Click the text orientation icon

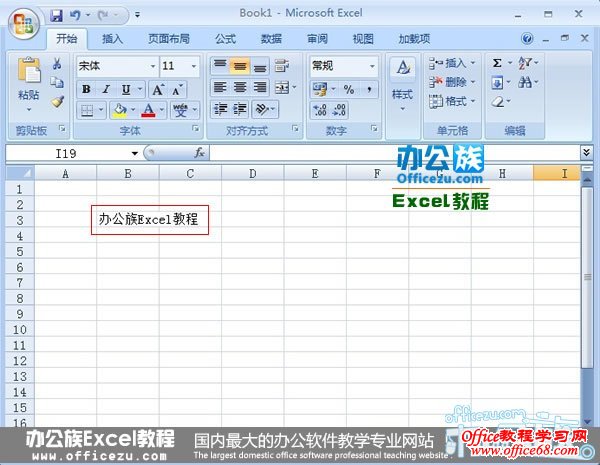pos(262,110)
